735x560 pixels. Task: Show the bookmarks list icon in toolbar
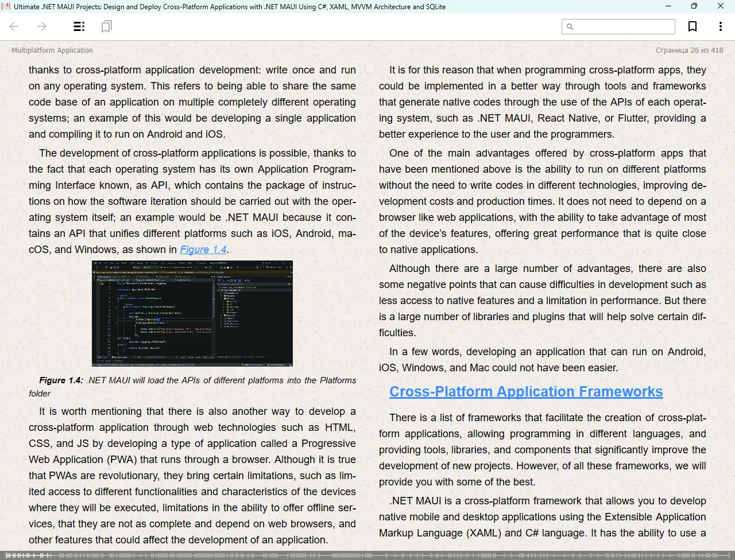tap(106, 26)
